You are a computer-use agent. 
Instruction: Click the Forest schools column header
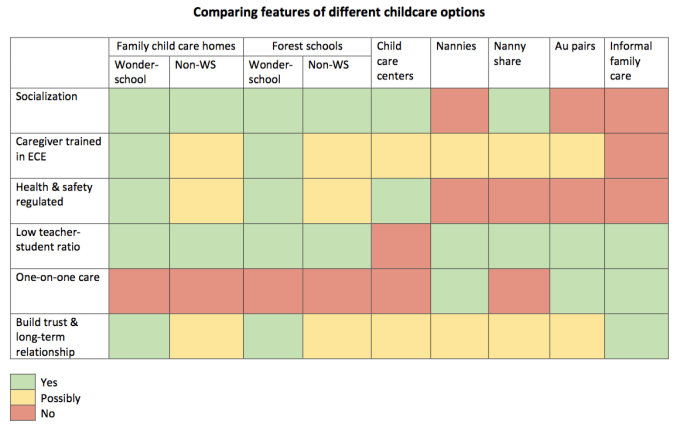pos(307,46)
